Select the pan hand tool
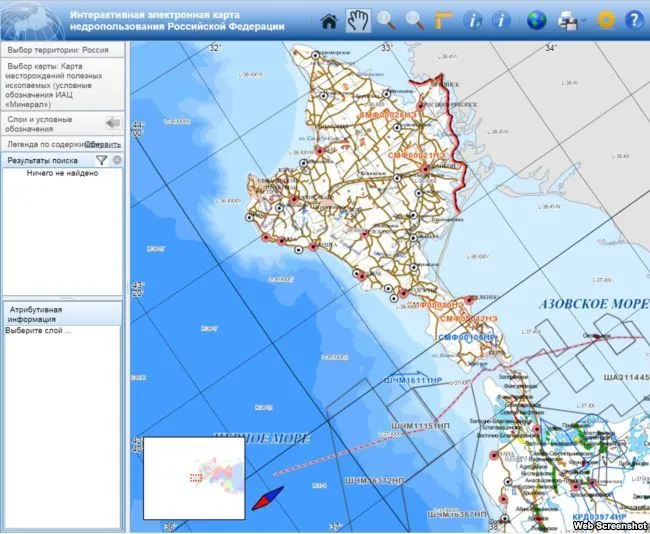This screenshot has width=650, height=534. point(357,19)
